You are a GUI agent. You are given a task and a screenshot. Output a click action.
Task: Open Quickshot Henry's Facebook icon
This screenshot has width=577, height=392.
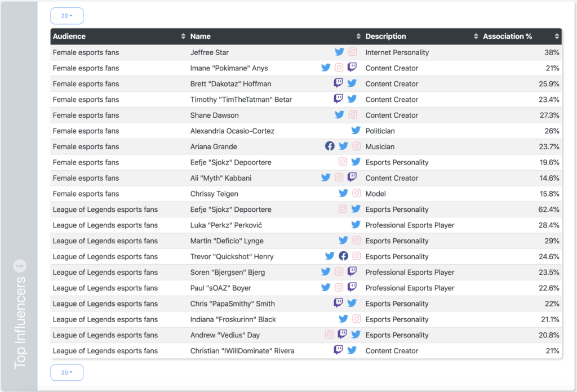coord(343,256)
